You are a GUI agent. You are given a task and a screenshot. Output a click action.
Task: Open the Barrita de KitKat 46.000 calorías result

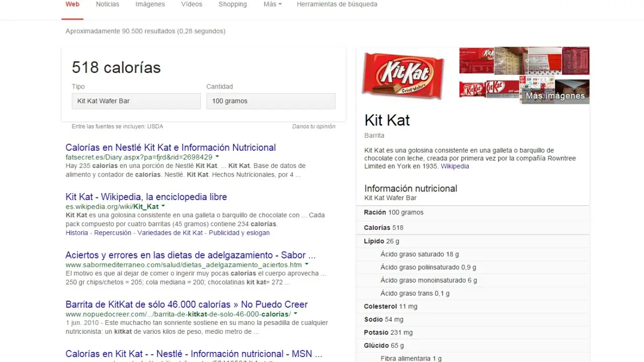[x=186, y=304]
